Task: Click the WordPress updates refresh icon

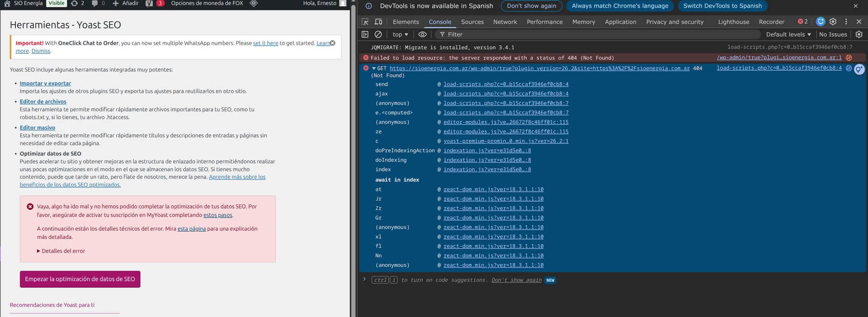Action: (75, 4)
